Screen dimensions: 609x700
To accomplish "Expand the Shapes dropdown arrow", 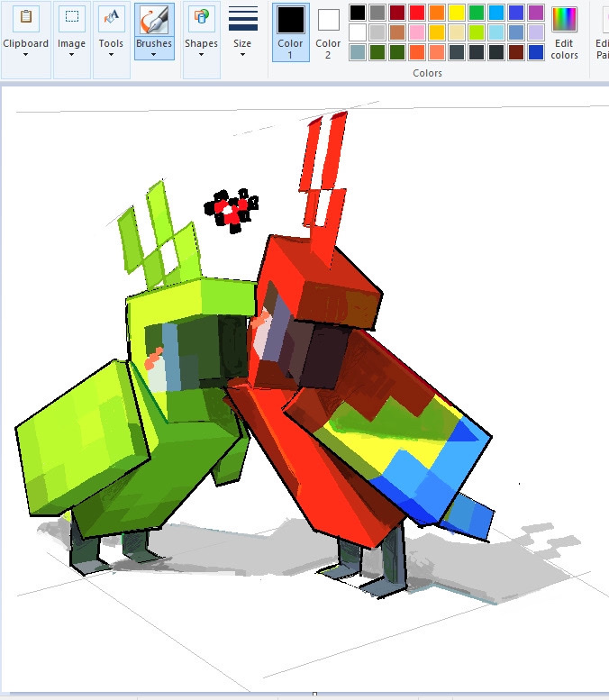I will click(201, 55).
